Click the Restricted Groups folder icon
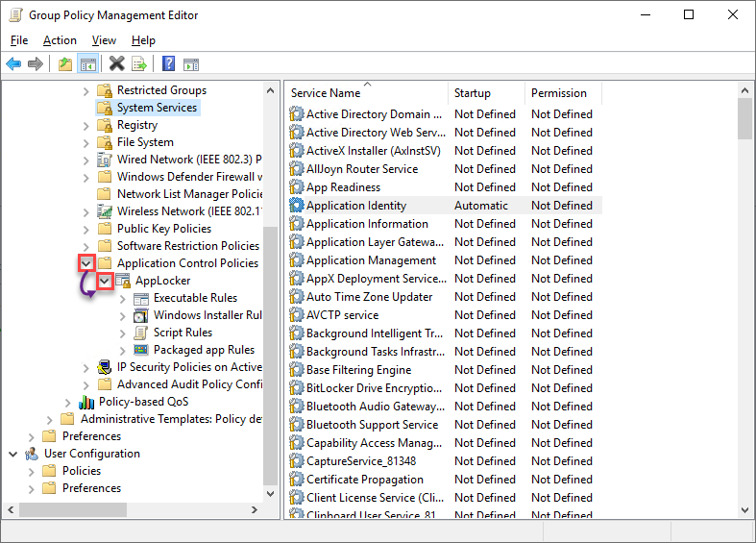This screenshot has height=543, width=756. point(105,90)
